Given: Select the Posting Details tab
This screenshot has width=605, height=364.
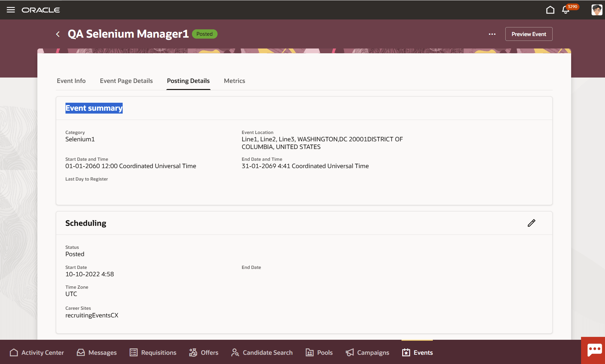Looking at the screenshot, I should coord(188,81).
